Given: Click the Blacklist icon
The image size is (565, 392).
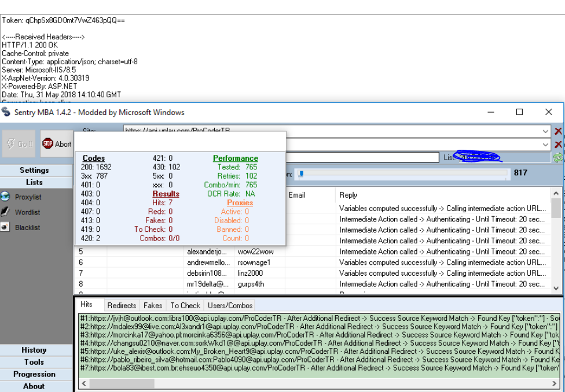Looking at the screenshot, I should [5, 227].
